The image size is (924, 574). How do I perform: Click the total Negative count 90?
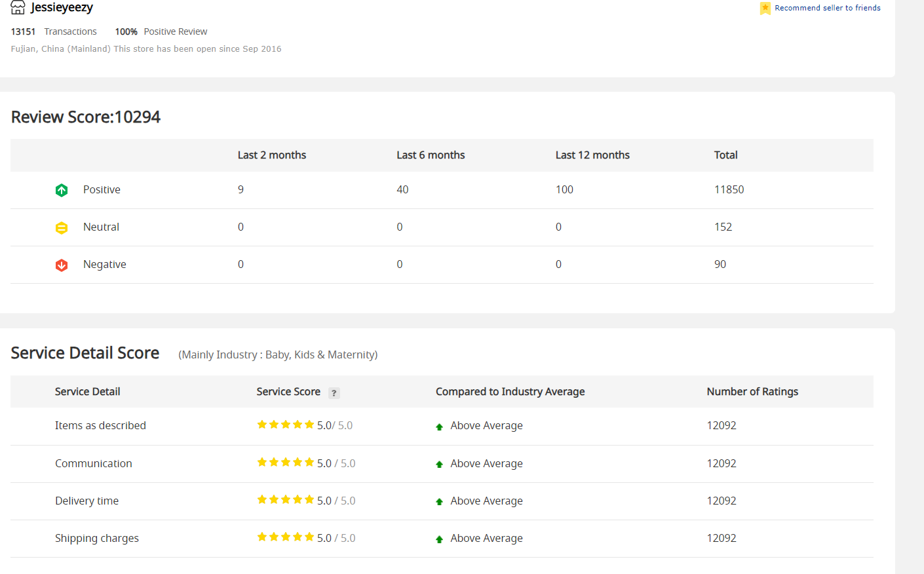[x=720, y=264]
